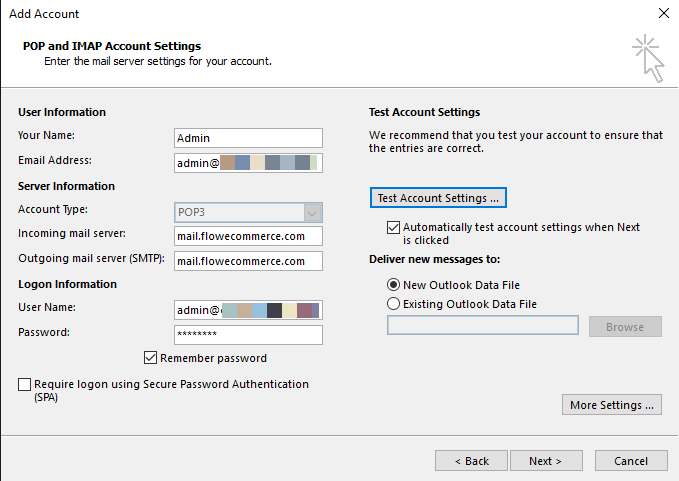Click the POP and IMAP Account Settings heading
679x481 pixels.
click(x=112, y=46)
